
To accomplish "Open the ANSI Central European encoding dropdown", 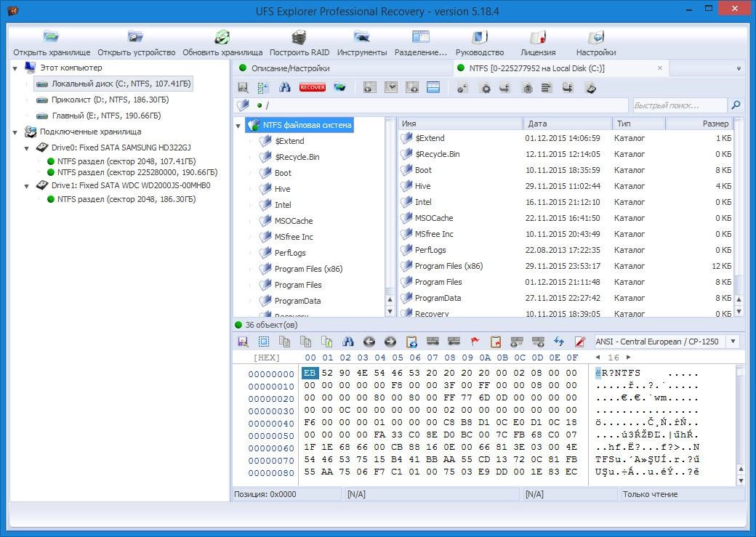I will pyautogui.click(x=733, y=342).
